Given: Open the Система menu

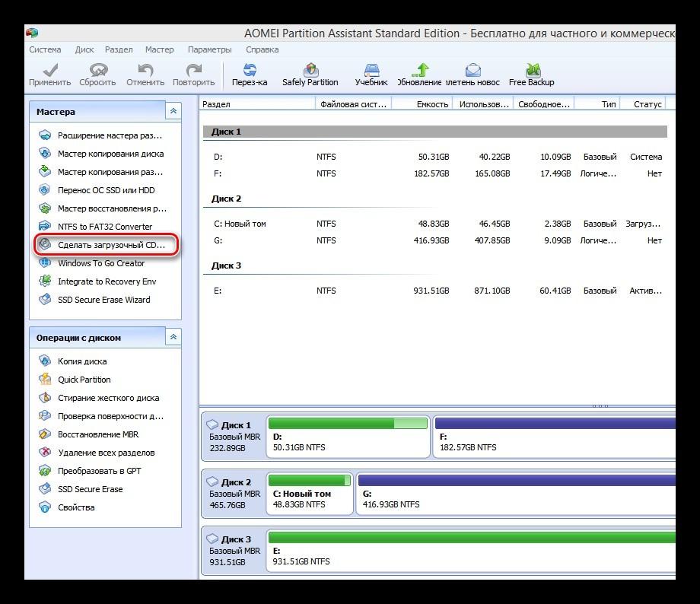Looking at the screenshot, I should pyautogui.click(x=45, y=49).
